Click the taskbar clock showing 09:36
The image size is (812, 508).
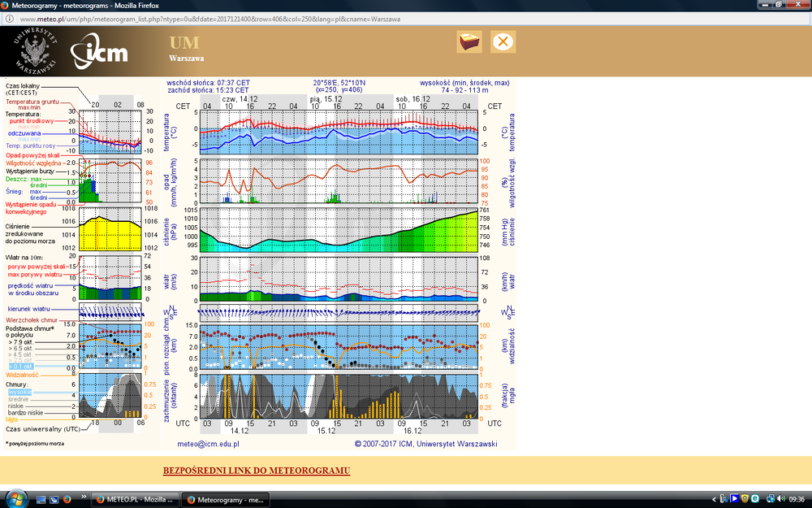coord(797,499)
